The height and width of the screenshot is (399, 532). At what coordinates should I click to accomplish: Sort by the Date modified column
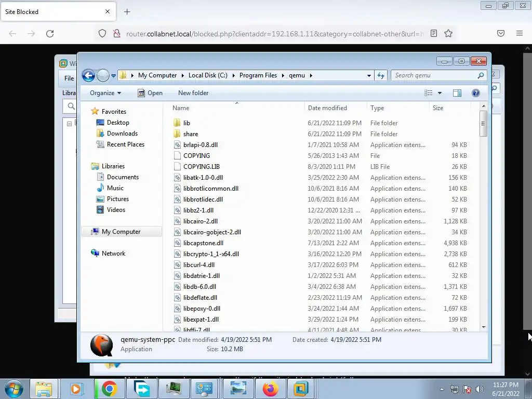pos(327,108)
